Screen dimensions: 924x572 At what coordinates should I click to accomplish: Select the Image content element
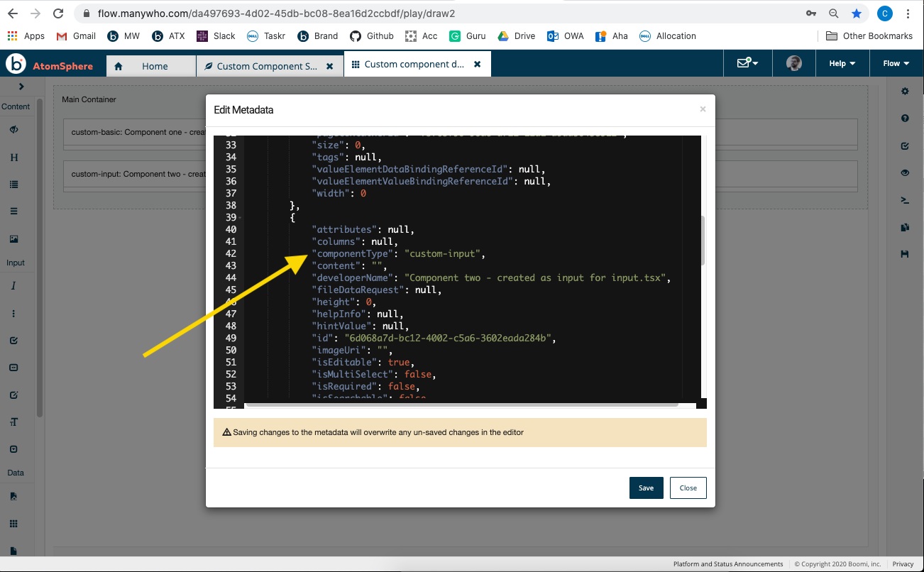16,238
